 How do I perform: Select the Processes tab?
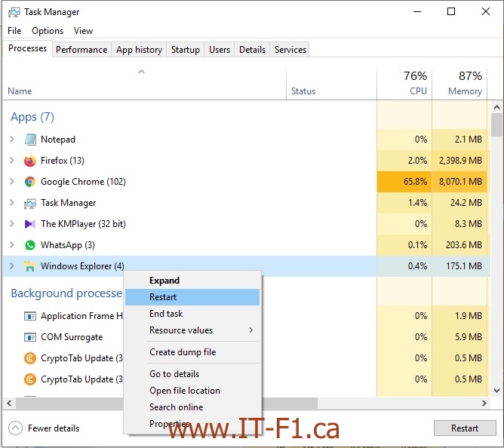pyautogui.click(x=28, y=48)
